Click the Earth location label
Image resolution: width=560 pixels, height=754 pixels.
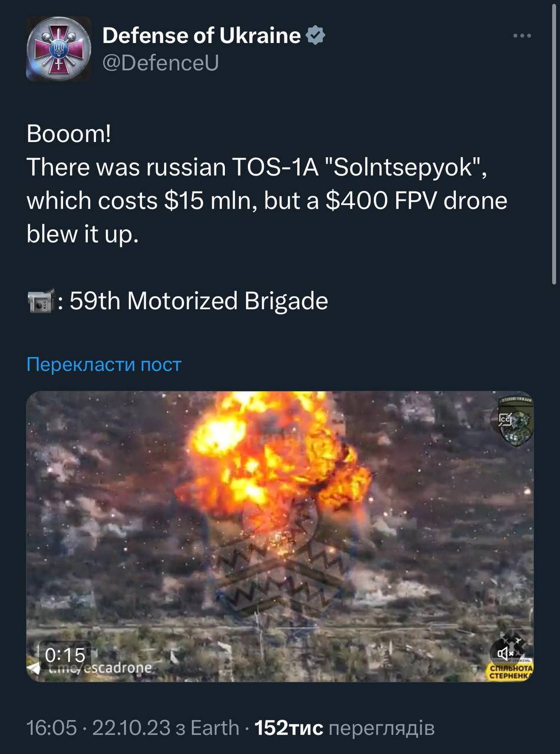215,729
